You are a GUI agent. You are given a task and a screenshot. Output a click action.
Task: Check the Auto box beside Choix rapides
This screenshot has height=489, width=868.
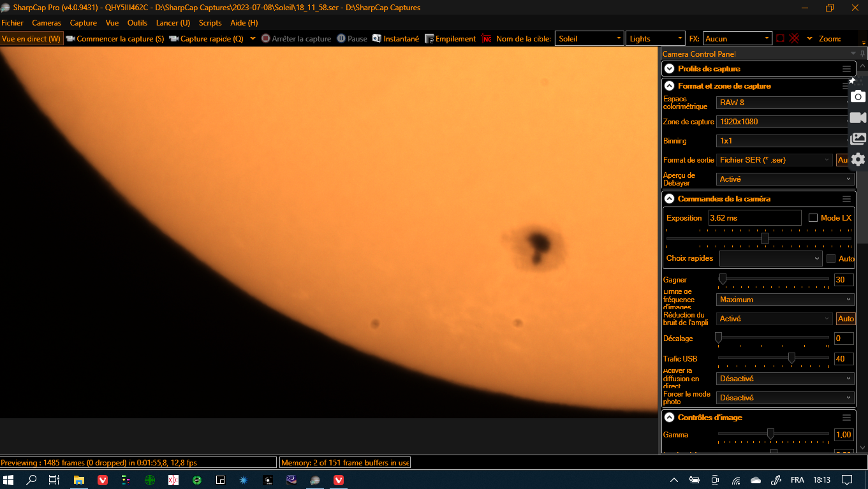831,259
